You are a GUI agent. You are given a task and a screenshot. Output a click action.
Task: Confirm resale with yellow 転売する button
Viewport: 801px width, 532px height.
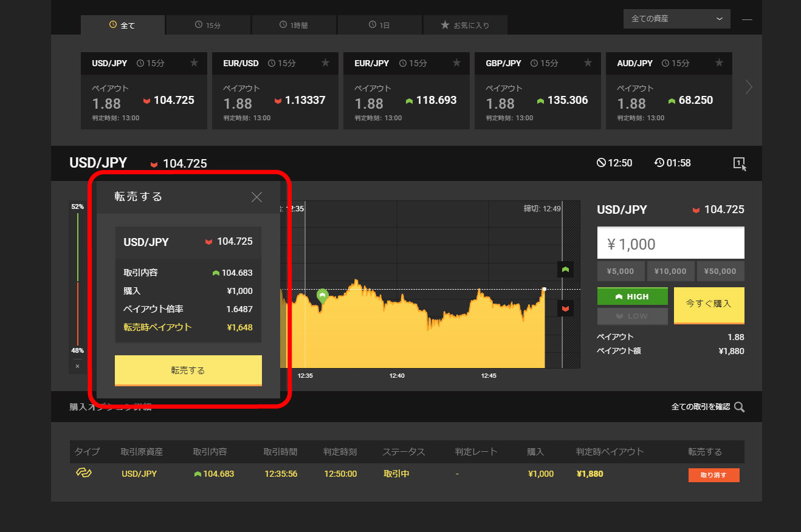188,370
